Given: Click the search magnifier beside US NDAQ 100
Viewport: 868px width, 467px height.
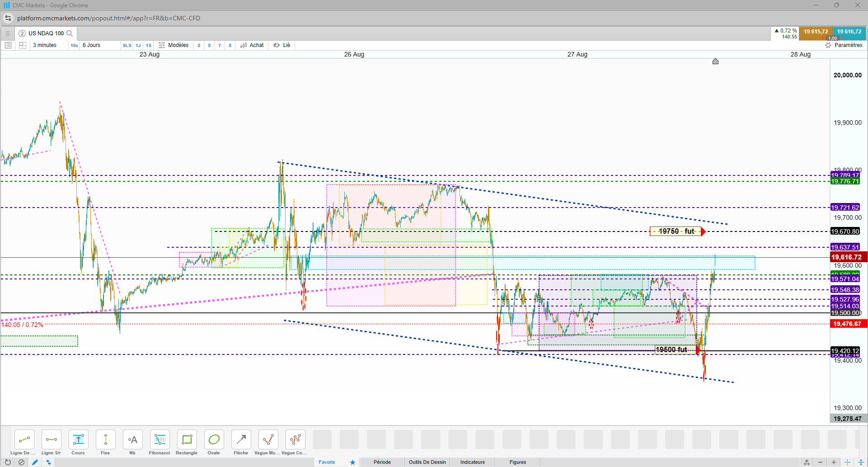Looking at the screenshot, I should (70, 33).
